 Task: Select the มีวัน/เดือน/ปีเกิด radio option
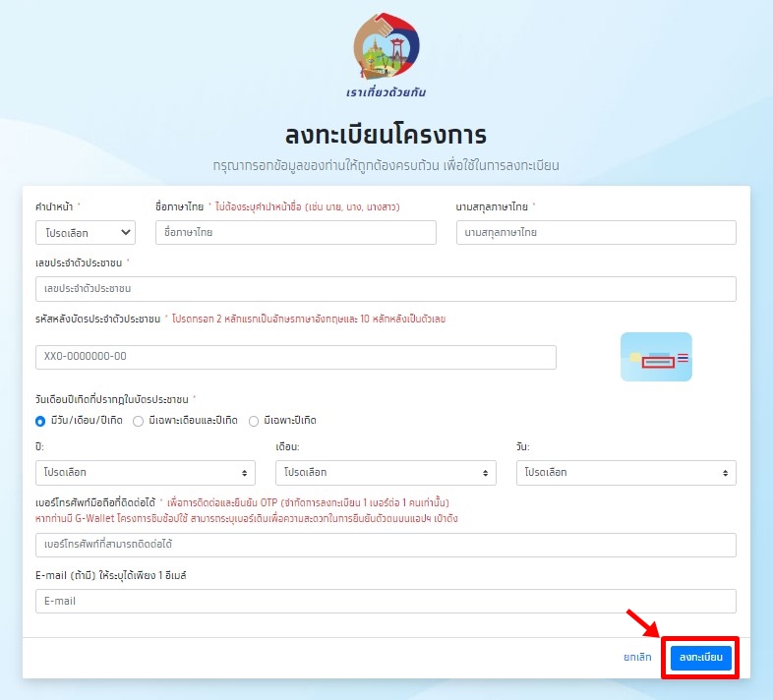click(40, 421)
